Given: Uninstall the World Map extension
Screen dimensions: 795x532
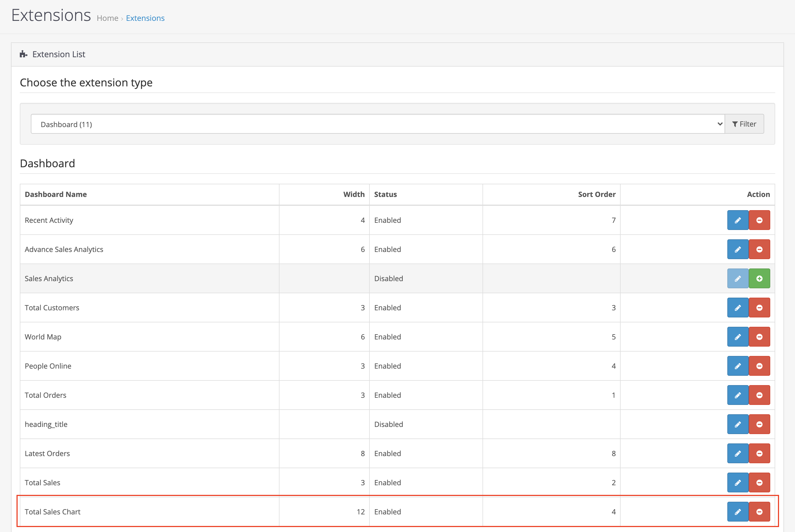Looking at the screenshot, I should (x=759, y=337).
